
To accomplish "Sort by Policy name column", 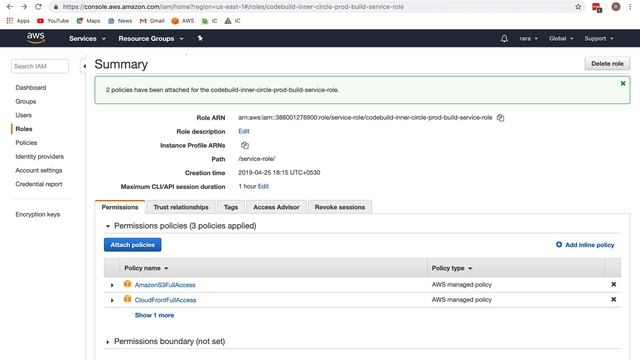I will click(146, 268).
